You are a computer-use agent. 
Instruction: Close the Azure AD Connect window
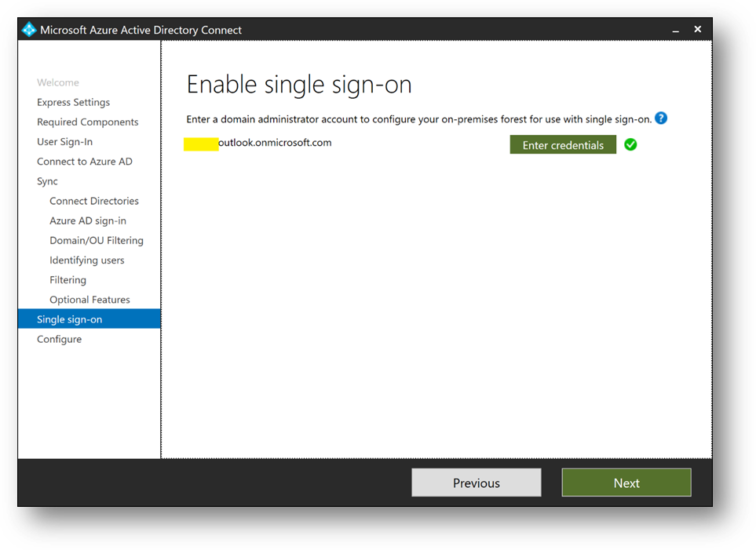[698, 29]
